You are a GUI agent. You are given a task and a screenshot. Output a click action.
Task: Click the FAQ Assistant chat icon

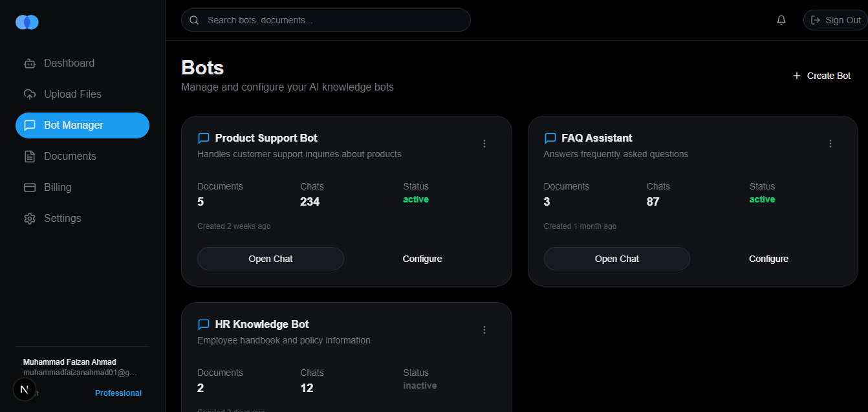pos(550,138)
